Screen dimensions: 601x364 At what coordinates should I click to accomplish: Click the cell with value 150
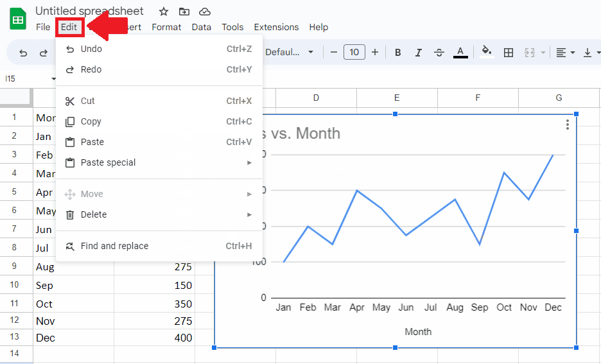pyautogui.click(x=154, y=286)
